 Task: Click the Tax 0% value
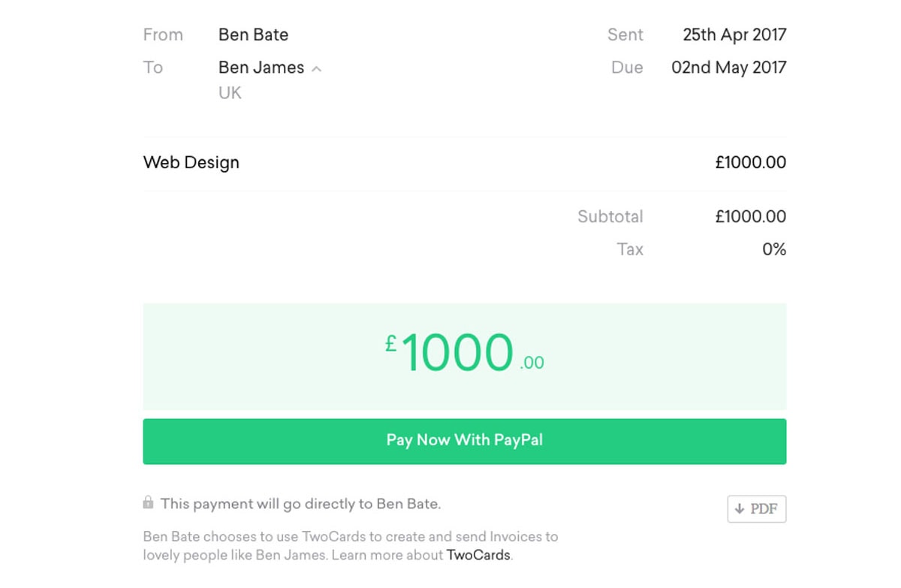tap(774, 249)
